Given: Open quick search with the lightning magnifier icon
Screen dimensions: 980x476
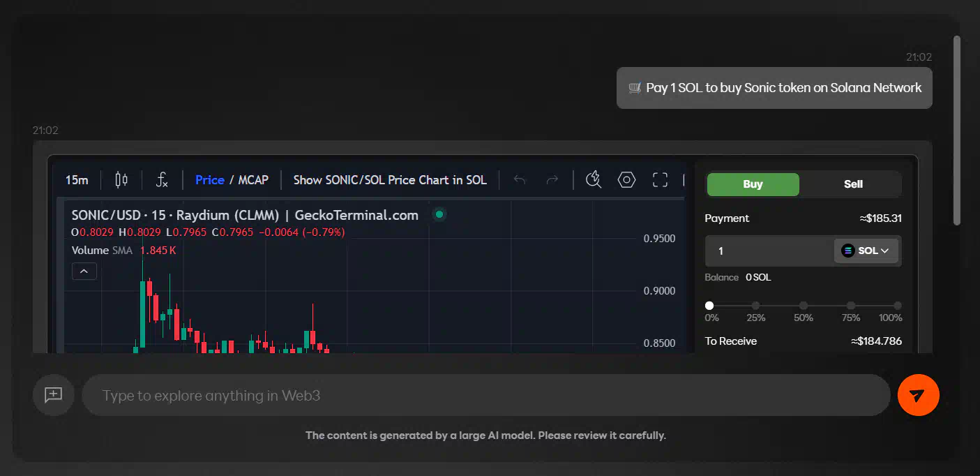Looking at the screenshot, I should pos(594,180).
